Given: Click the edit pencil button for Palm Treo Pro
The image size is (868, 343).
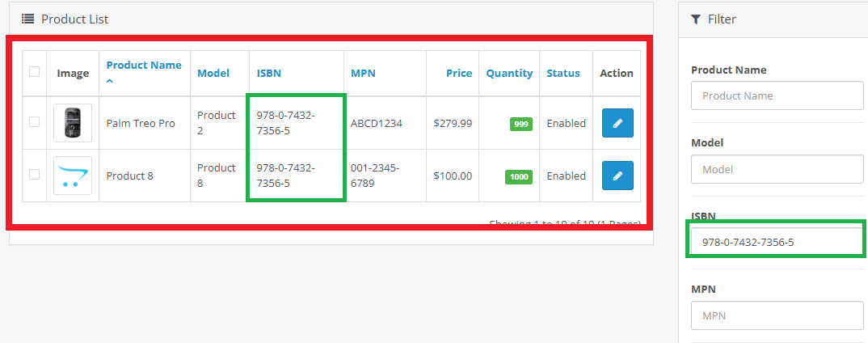Looking at the screenshot, I should (617, 123).
